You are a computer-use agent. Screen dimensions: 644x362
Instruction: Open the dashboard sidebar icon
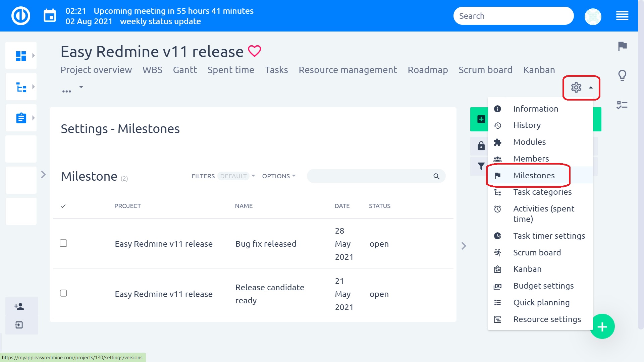pyautogui.click(x=21, y=56)
